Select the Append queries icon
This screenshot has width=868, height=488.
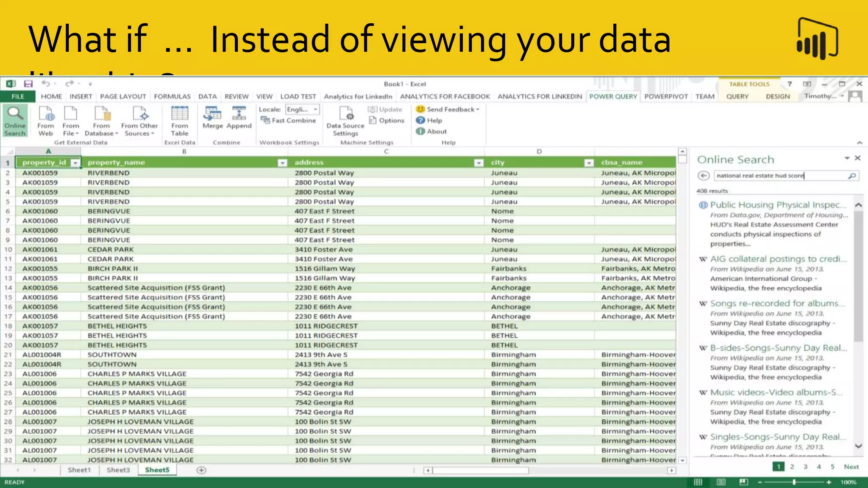(239, 118)
